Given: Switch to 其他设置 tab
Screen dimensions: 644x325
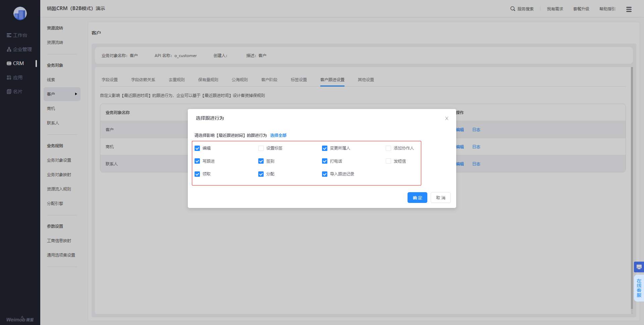Looking at the screenshot, I should [x=366, y=80].
